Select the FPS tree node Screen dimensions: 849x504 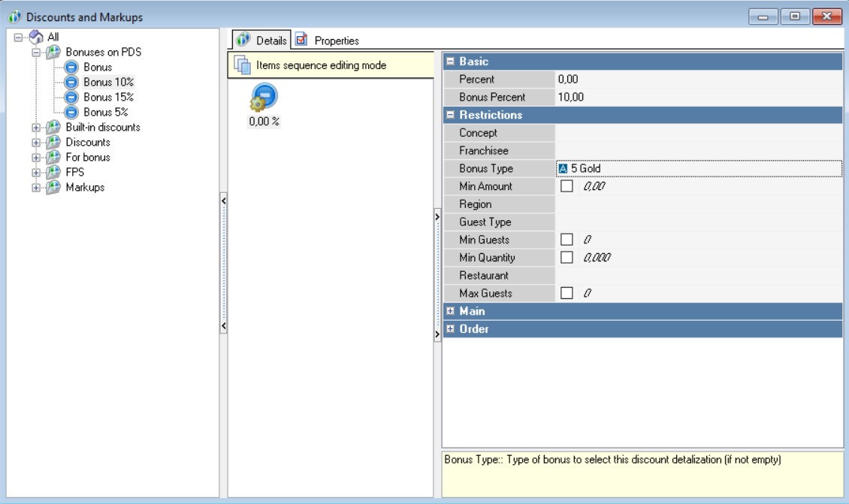[x=75, y=172]
